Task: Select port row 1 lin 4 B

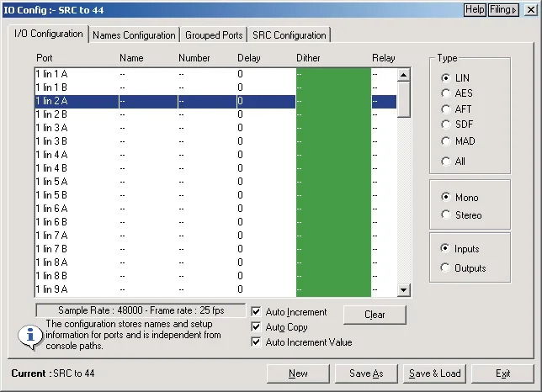Action: click(x=215, y=168)
